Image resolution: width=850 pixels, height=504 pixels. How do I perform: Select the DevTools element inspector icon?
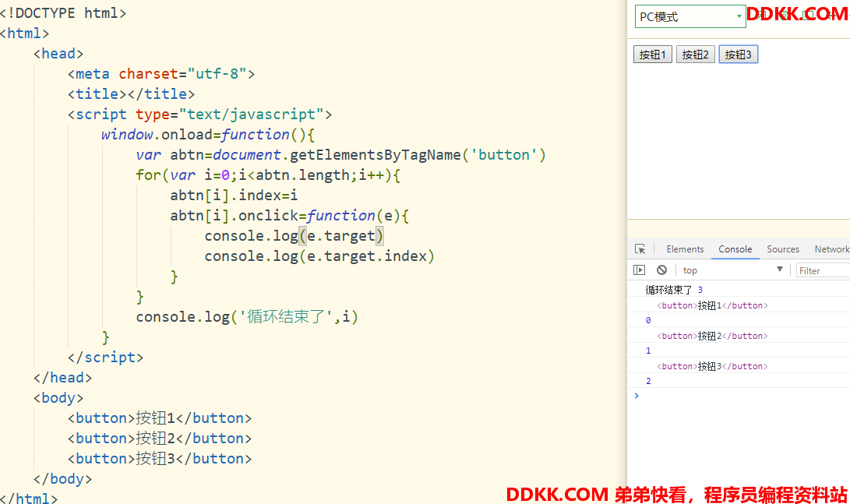(x=640, y=248)
